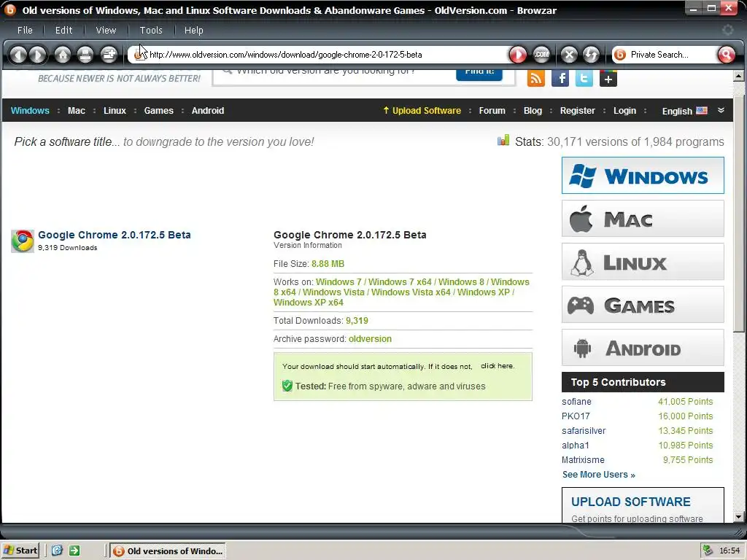The width and height of the screenshot is (747, 560).
Task: Click the Google Plus icon
Action: click(x=608, y=78)
